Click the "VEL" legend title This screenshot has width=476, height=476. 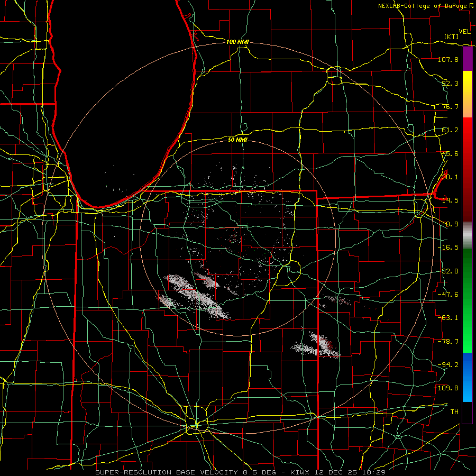click(x=464, y=32)
